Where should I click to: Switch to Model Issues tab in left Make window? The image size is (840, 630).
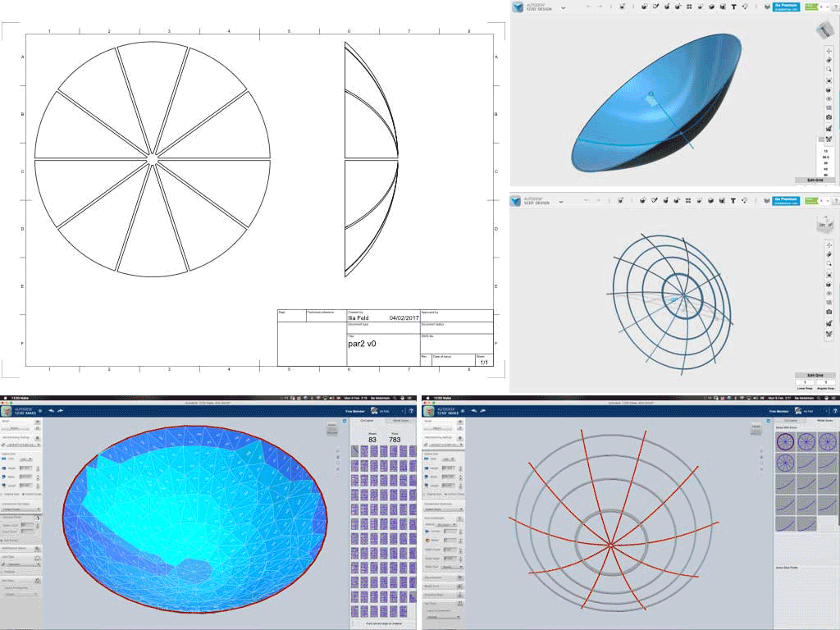(x=400, y=421)
